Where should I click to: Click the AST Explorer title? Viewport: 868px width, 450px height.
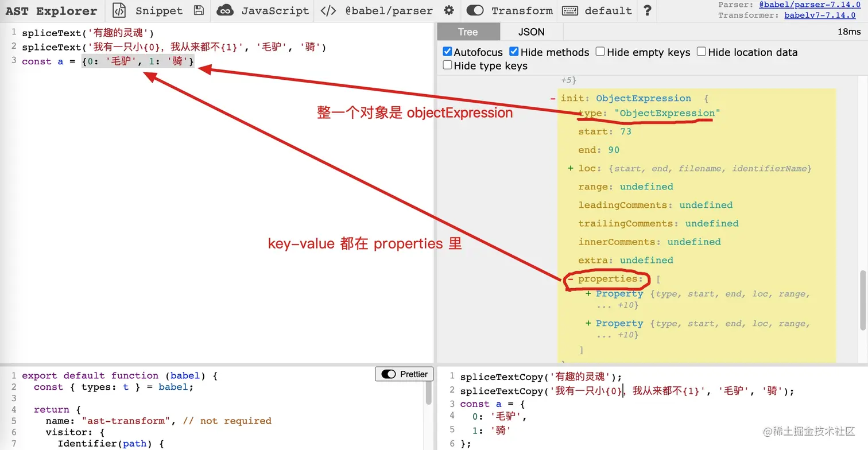(52, 10)
